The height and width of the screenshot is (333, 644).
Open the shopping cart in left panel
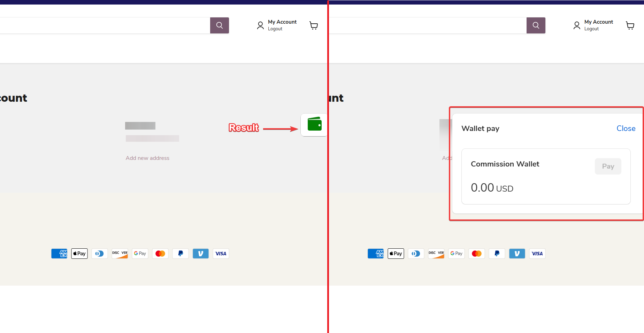click(314, 25)
